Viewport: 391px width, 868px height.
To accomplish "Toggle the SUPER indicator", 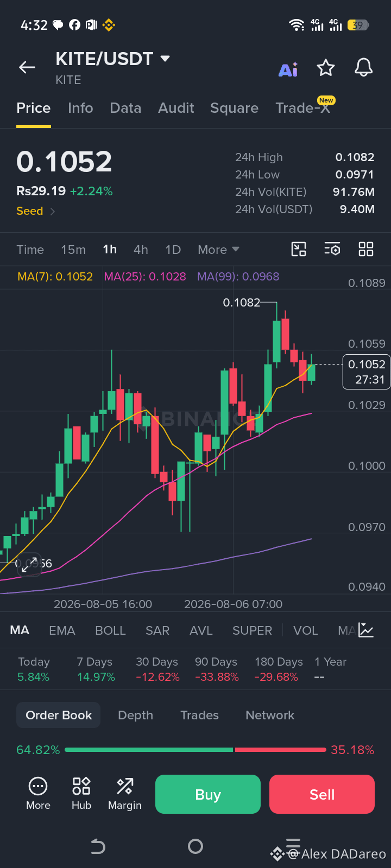I will (252, 630).
